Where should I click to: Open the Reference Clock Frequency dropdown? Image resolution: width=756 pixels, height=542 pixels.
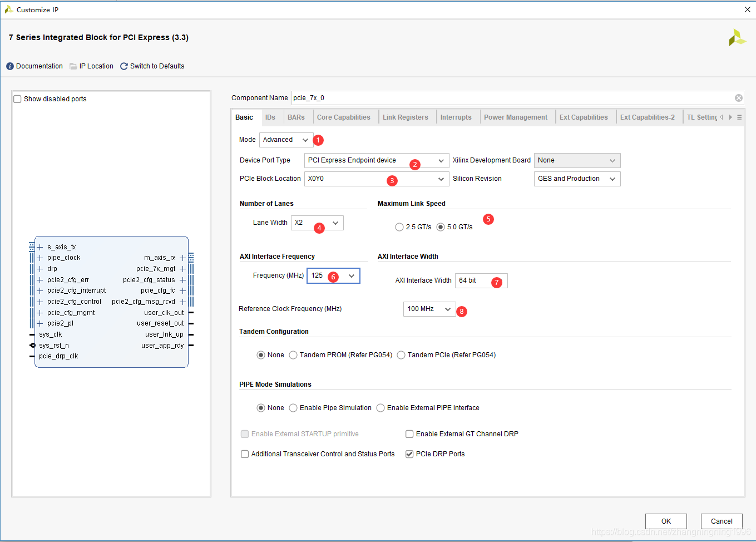pyautogui.click(x=429, y=309)
